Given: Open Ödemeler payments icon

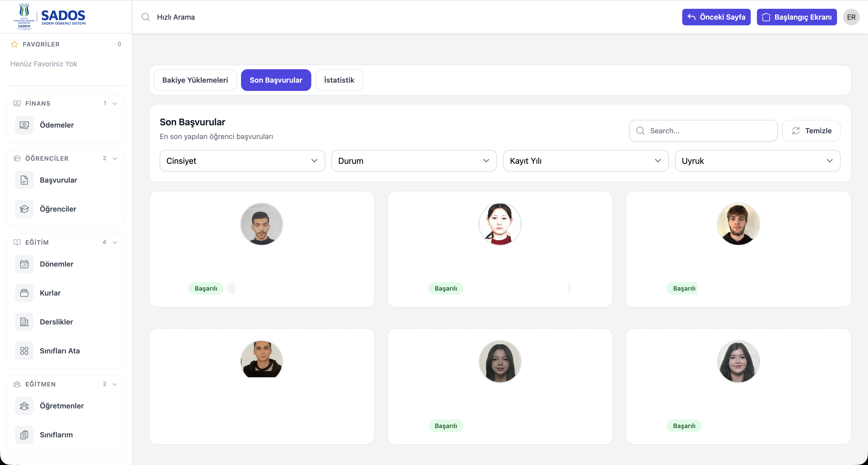Looking at the screenshot, I should 24,125.
